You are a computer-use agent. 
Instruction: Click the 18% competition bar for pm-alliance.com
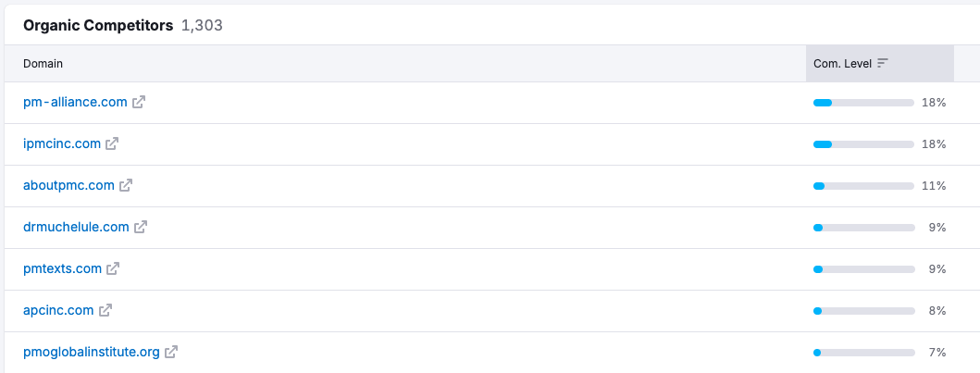(x=863, y=103)
